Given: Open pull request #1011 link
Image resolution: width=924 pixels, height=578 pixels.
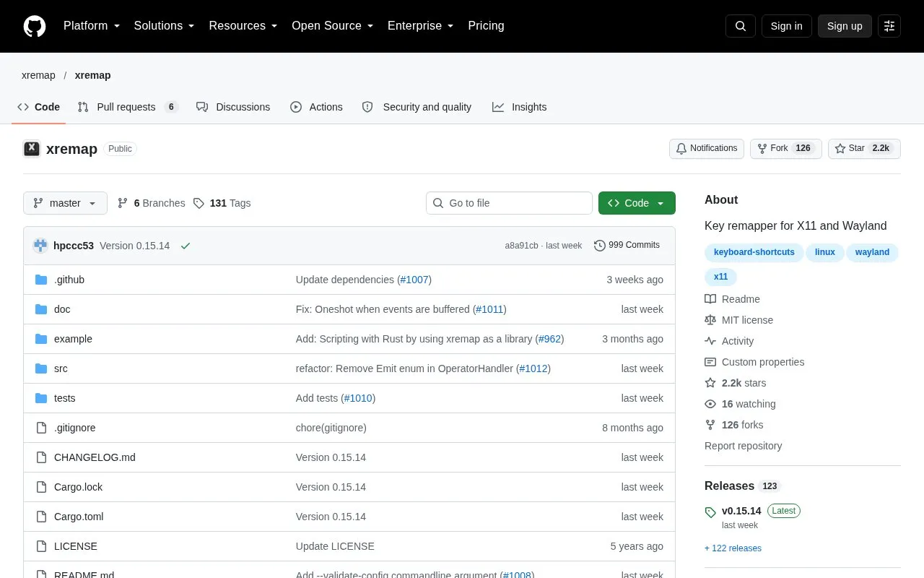Looking at the screenshot, I should pyautogui.click(x=489, y=309).
